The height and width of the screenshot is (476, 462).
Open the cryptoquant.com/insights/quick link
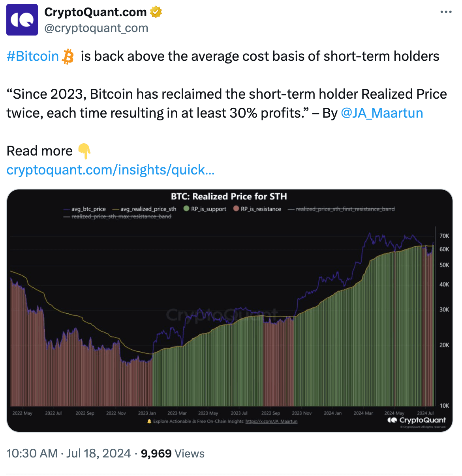click(110, 170)
